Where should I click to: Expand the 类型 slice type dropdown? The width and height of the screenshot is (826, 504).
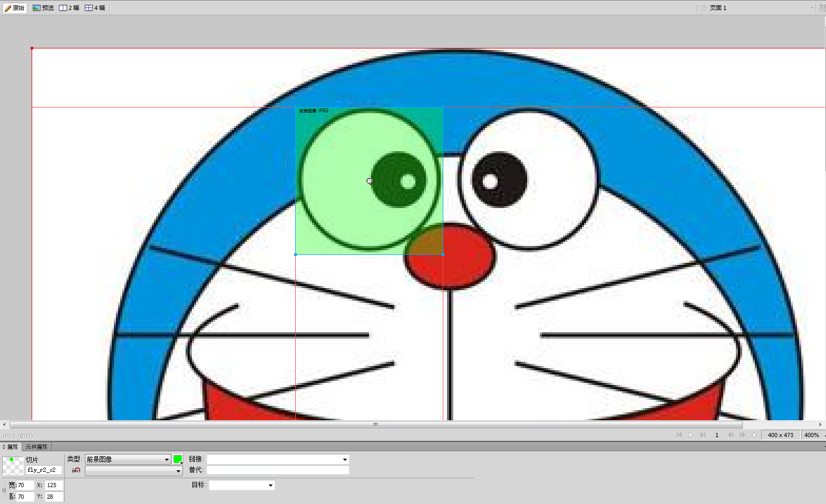tap(167, 459)
